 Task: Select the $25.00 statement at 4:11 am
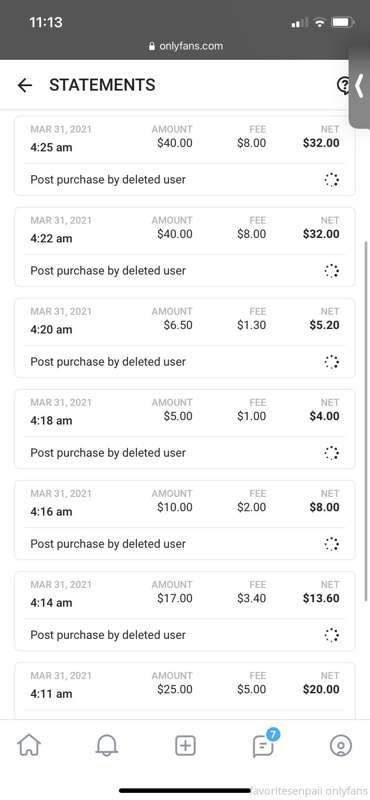click(x=185, y=691)
